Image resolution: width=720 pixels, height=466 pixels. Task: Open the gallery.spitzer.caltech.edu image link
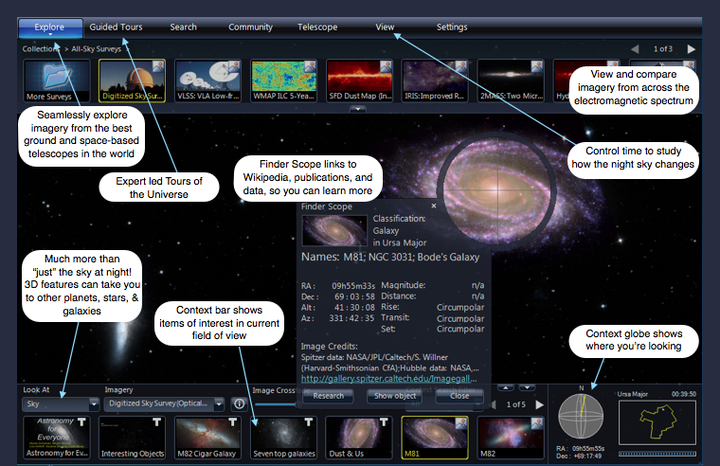click(x=389, y=379)
